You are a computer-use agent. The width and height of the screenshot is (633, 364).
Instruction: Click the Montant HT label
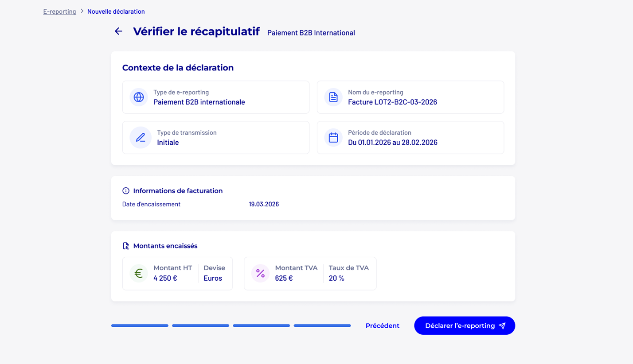pyautogui.click(x=172, y=268)
